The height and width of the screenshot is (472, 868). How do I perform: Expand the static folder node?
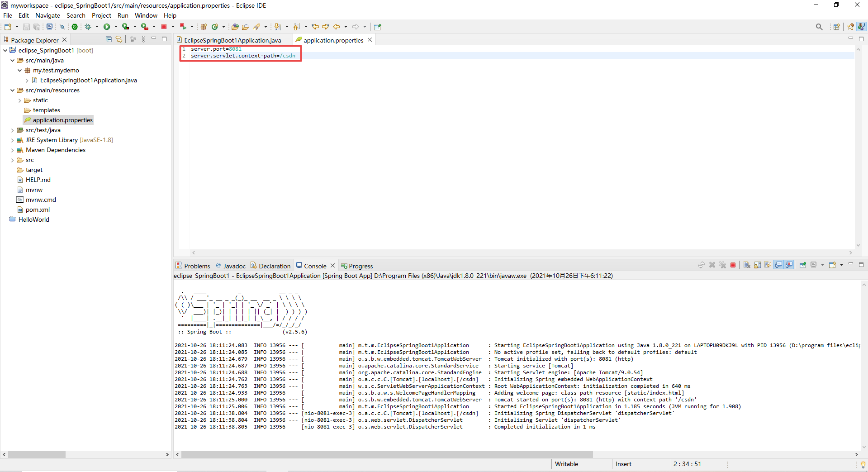coord(20,100)
